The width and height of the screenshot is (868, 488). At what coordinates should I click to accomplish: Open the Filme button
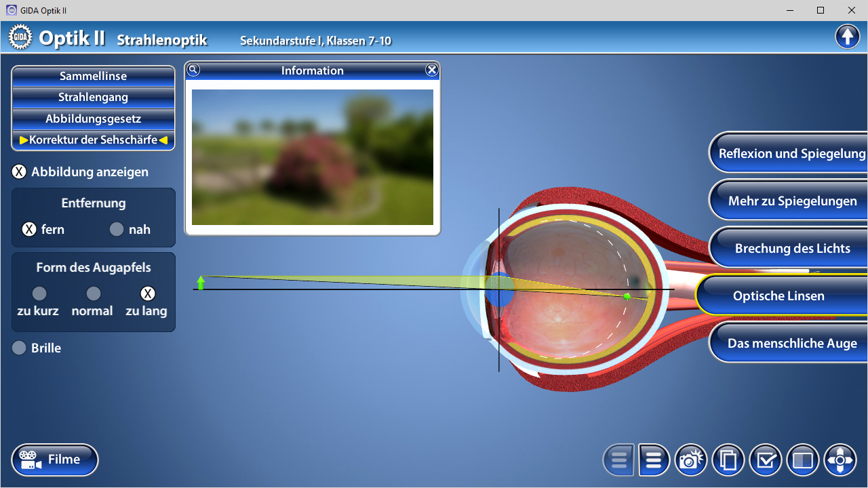pyautogui.click(x=55, y=460)
